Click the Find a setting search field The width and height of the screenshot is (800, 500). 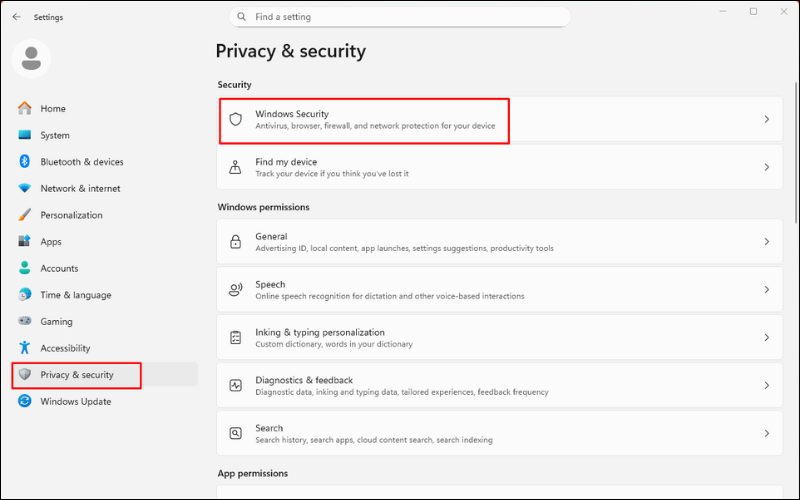400,17
